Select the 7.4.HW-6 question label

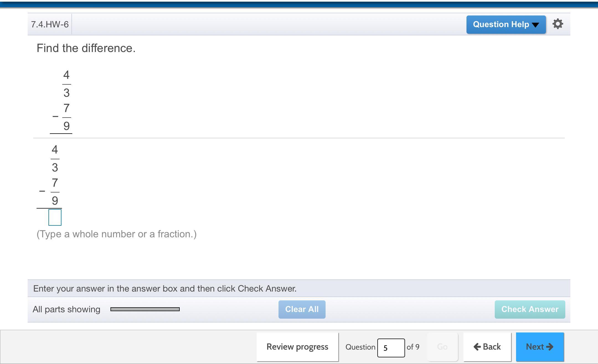pos(50,24)
